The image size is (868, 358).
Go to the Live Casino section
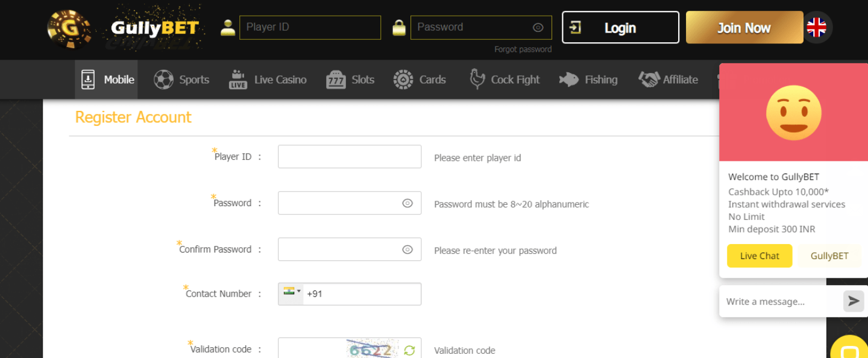point(268,80)
